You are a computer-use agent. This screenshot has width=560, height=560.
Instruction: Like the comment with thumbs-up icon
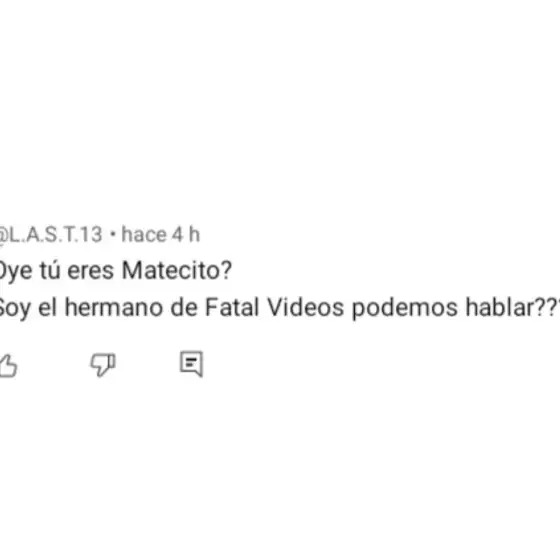[x=8, y=366]
